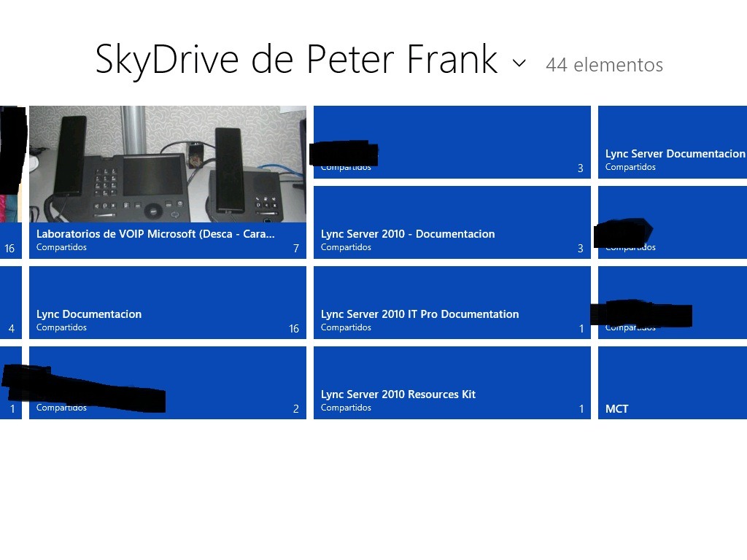Open the Laboratorios de VOIP Microsoft folder

point(168,182)
